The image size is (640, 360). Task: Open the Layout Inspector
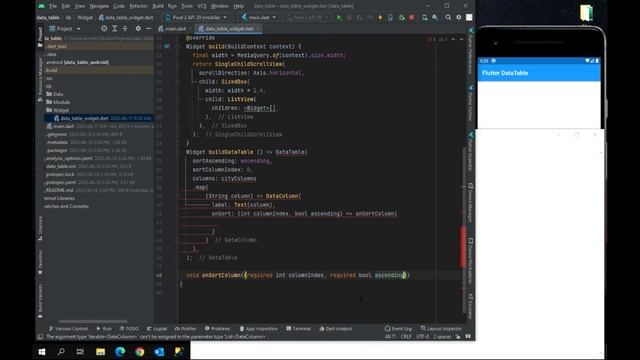click(x=441, y=329)
